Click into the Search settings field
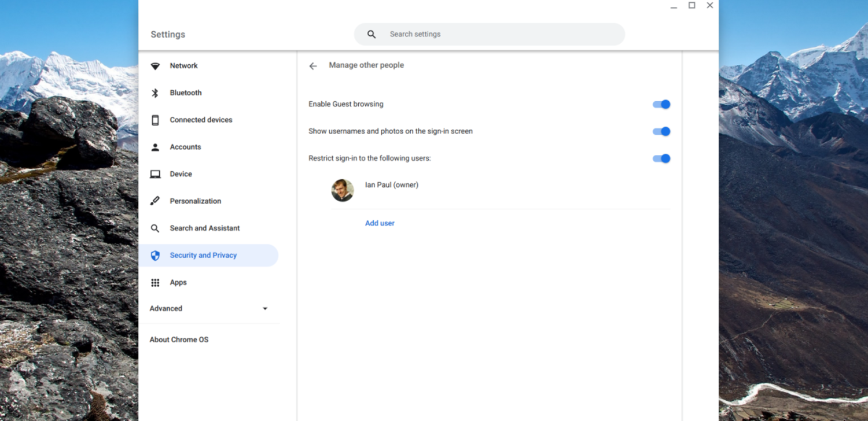Image resolution: width=868 pixels, height=421 pixels. click(489, 35)
